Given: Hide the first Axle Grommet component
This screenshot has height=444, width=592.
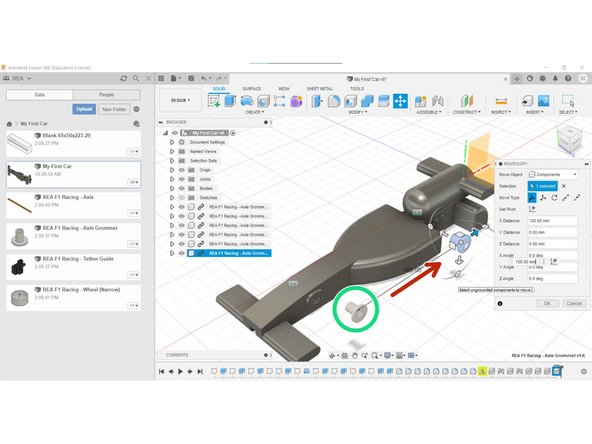Looking at the screenshot, I should click(x=182, y=207).
